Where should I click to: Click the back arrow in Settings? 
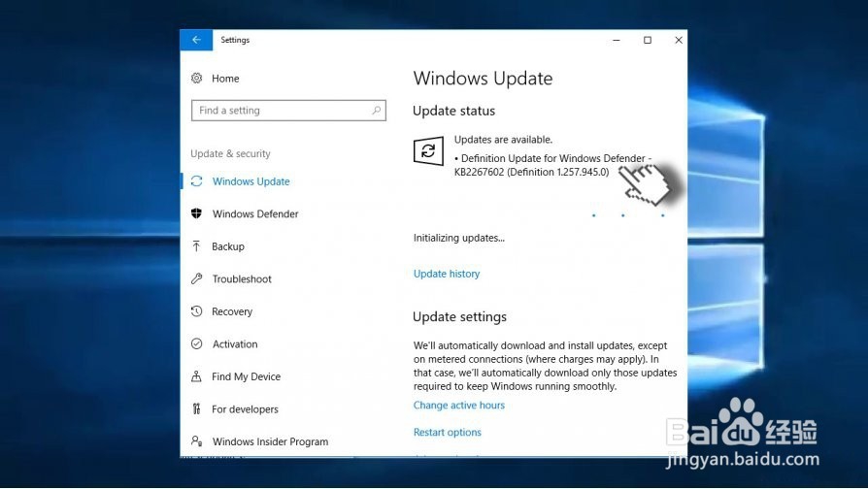click(x=196, y=40)
